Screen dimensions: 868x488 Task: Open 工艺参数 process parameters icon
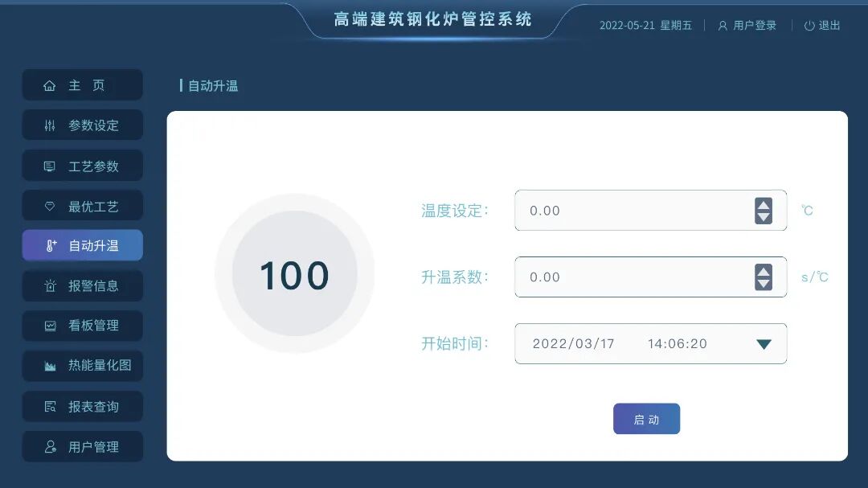pos(50,165)
